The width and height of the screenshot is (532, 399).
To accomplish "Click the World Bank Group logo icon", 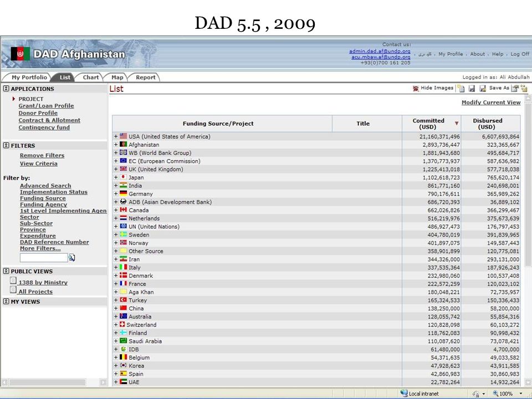I will click(x=123, y=153).
